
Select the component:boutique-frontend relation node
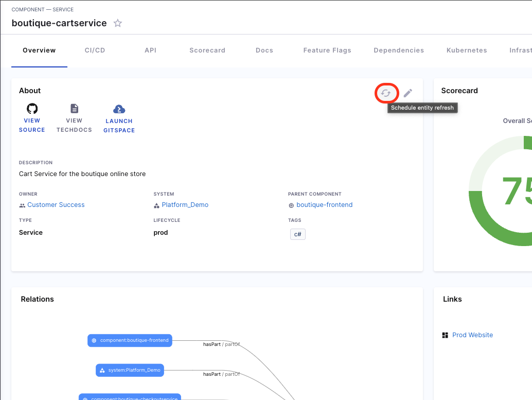(x=130, y=340)
